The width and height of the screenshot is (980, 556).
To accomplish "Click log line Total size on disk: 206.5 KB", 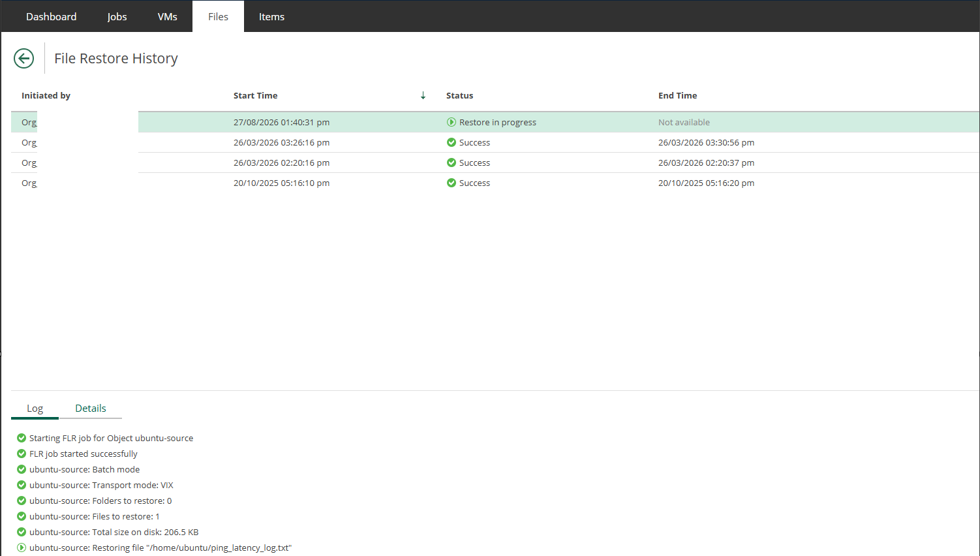I will (114, 532).
